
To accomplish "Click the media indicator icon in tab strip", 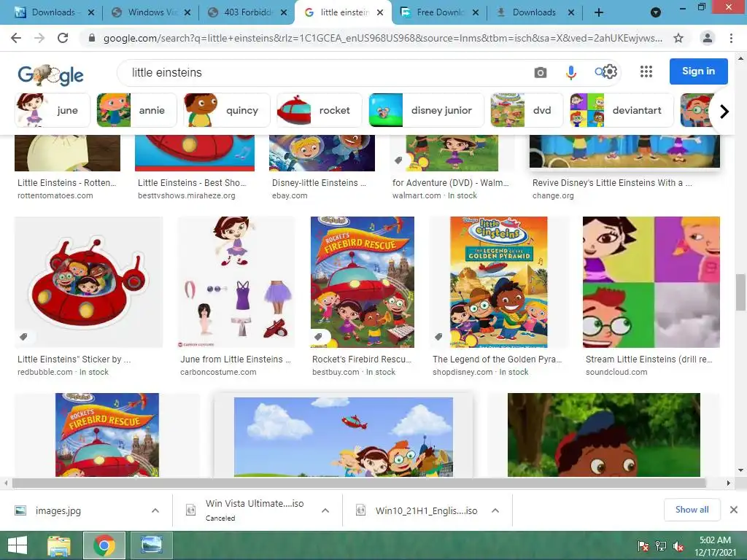I will 656,12.
